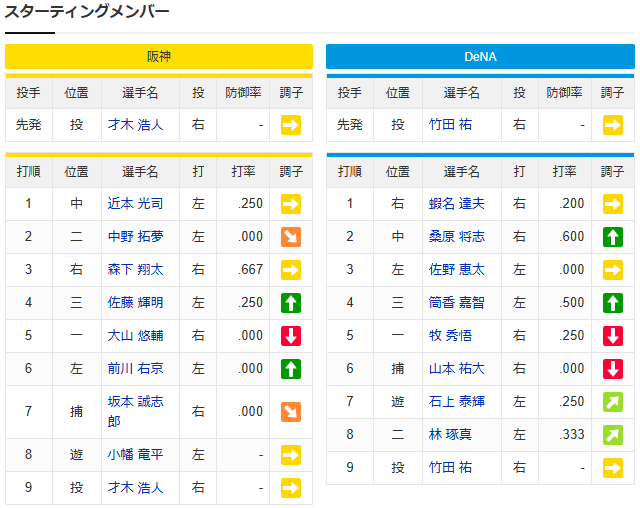Click the 打順 column header in Hanshin batting table

28,171
